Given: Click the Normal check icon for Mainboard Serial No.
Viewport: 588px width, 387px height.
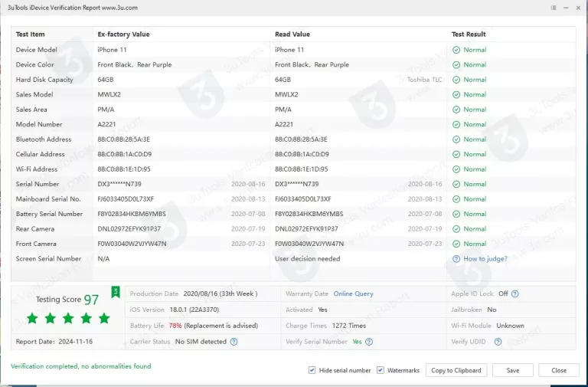Looking at the screenshot, I should pos(456,199).
